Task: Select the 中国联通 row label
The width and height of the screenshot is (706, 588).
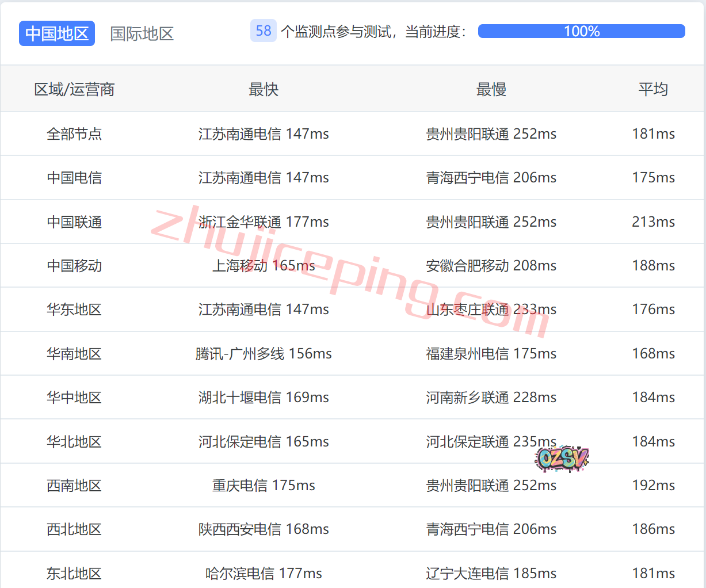Action: (74, 222)
